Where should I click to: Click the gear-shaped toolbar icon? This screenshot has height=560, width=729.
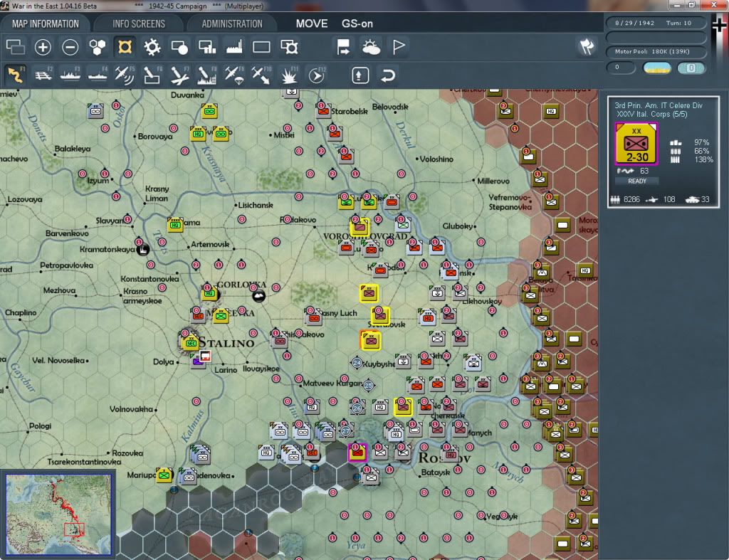[x=152, y=47]
